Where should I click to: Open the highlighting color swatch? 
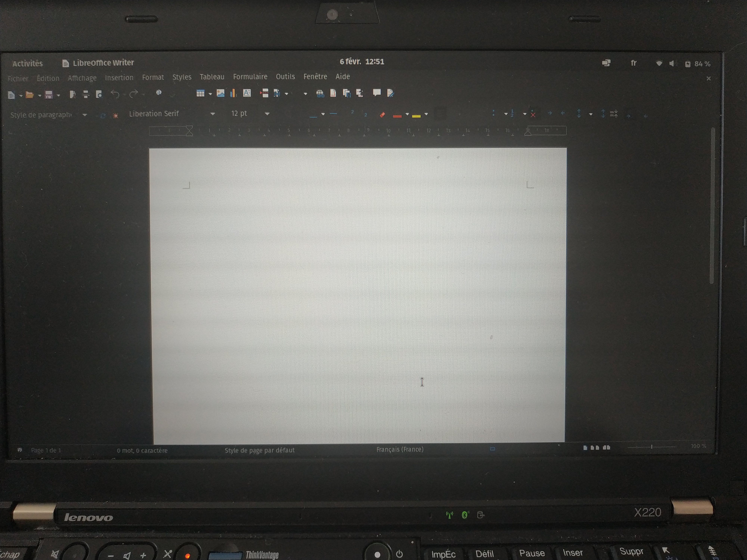click(x=416, y=116)
